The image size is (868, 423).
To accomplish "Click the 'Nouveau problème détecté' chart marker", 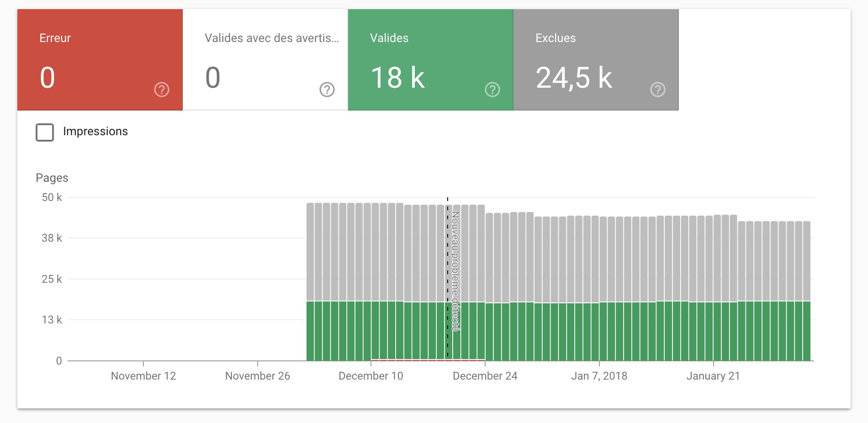I will click(x=455, y=271).
